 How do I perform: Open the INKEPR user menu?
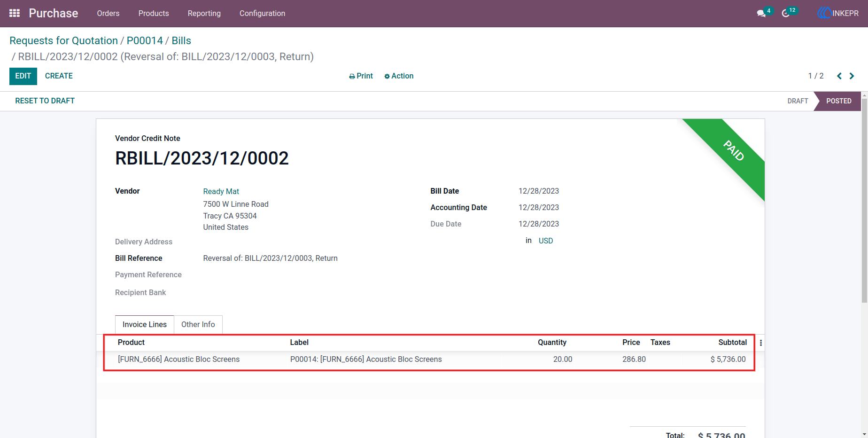click(838, 13)
